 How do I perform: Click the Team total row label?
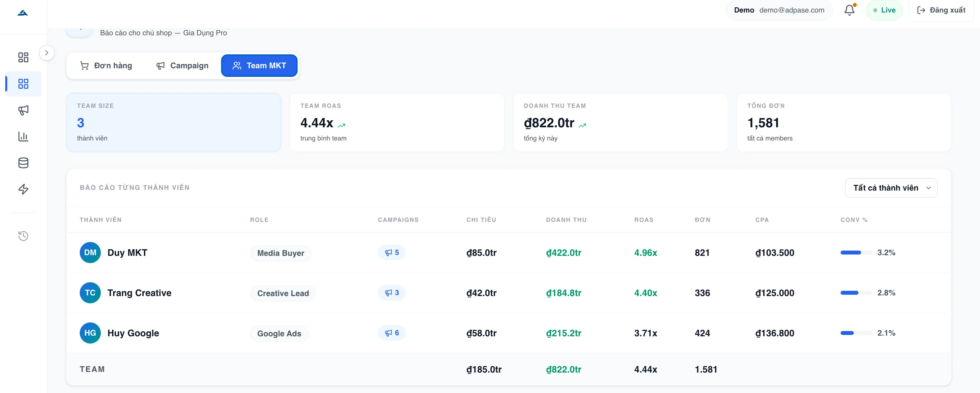92,369
